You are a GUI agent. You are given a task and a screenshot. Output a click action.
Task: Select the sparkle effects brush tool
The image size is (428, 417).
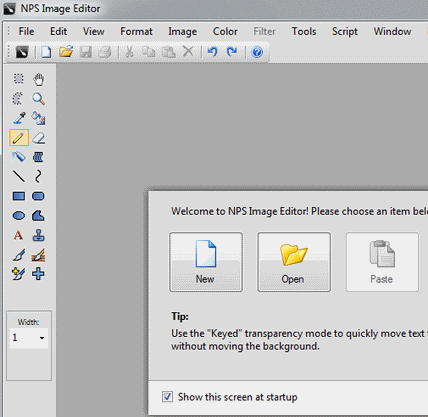coord(18,274)
